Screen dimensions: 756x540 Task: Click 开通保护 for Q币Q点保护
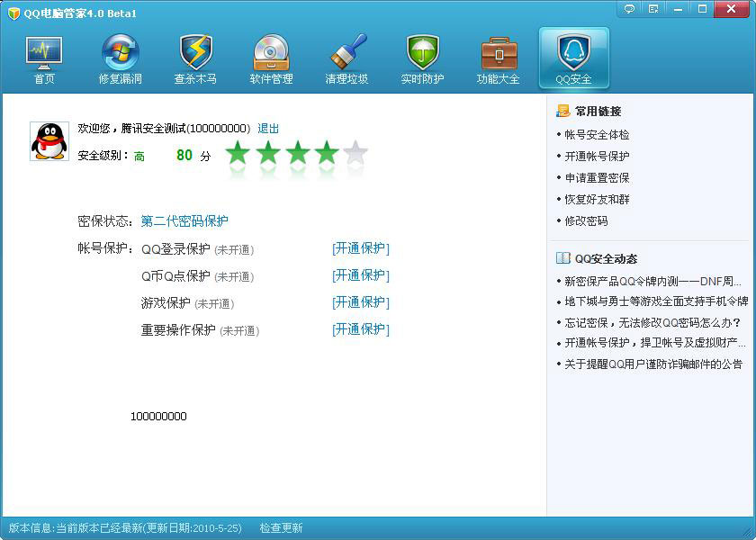point(361,275)
